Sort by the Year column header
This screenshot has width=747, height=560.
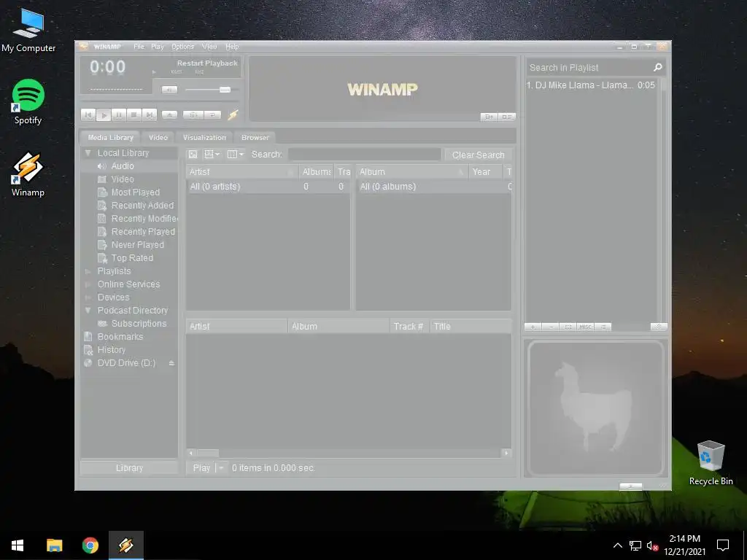[x=485, y=172]
